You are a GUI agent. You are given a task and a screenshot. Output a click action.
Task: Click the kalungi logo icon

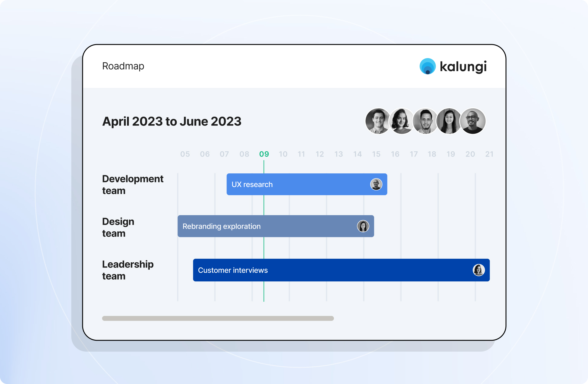coord(427,66)
